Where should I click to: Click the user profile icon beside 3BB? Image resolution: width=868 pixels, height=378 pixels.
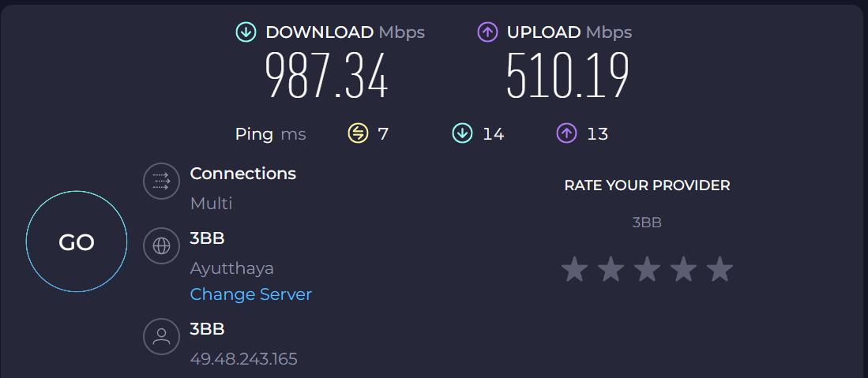[161, 337]
